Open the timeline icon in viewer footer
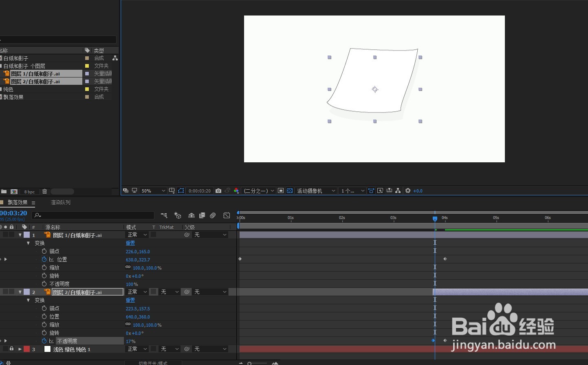Viewport: 588px width, 365px height. [x=389, y=191]
